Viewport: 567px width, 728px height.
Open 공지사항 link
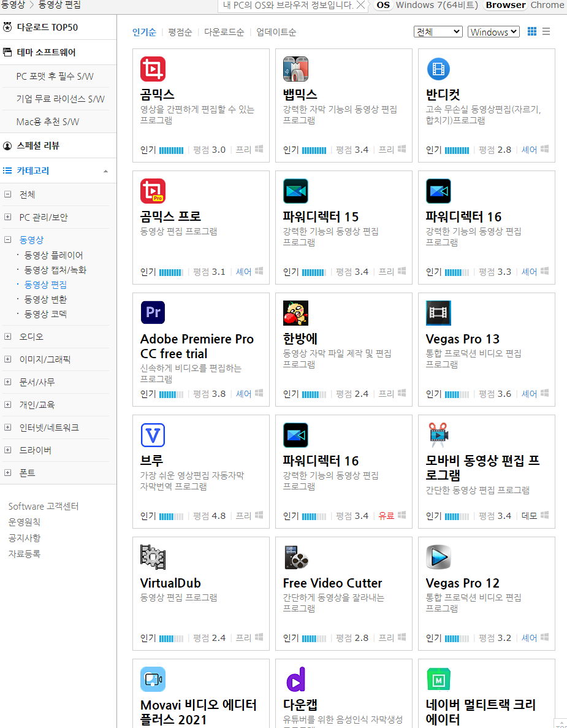tap(25, 538)
